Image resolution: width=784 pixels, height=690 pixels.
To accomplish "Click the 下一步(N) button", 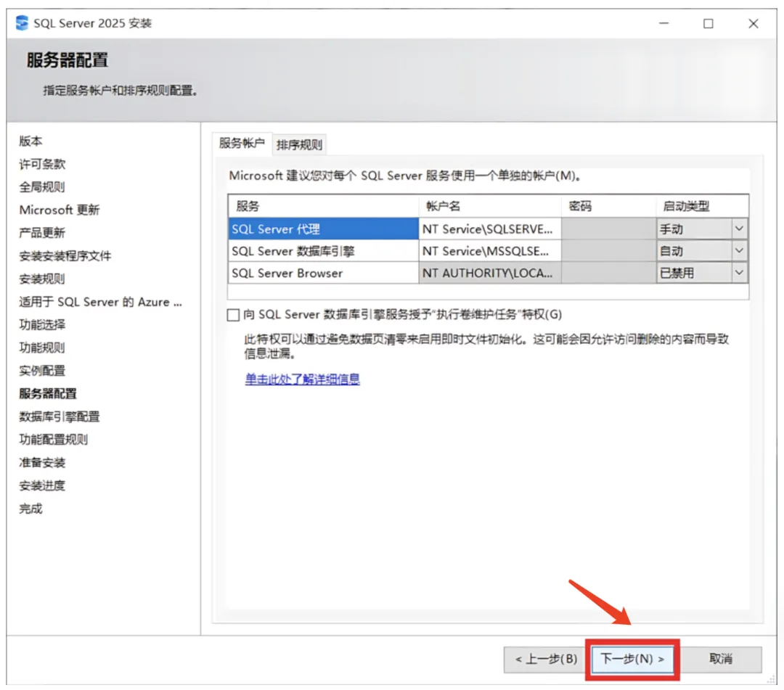I will pos(632,659).
